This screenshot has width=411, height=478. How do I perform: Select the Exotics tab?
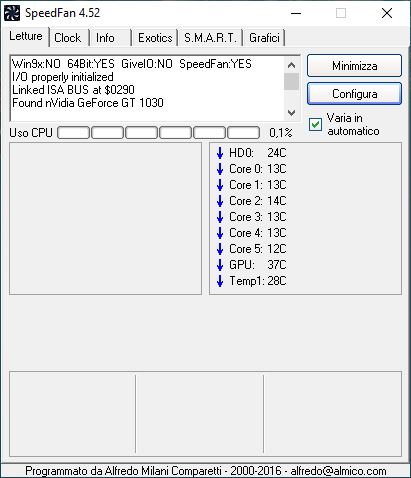[x=155, y=38]
